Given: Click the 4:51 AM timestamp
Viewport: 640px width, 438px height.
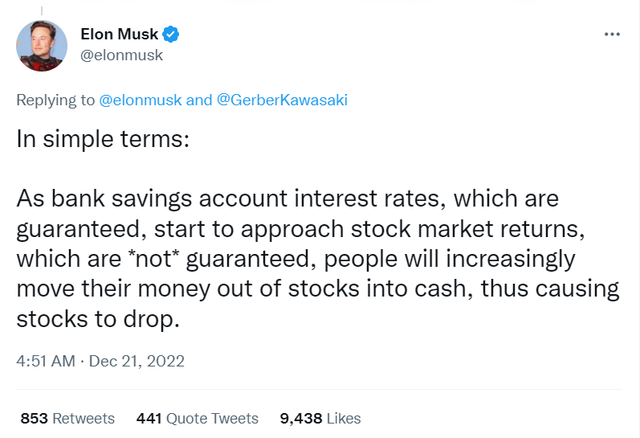Looking at the screenshot, I should pyautogui.click(x=47, y=360).
